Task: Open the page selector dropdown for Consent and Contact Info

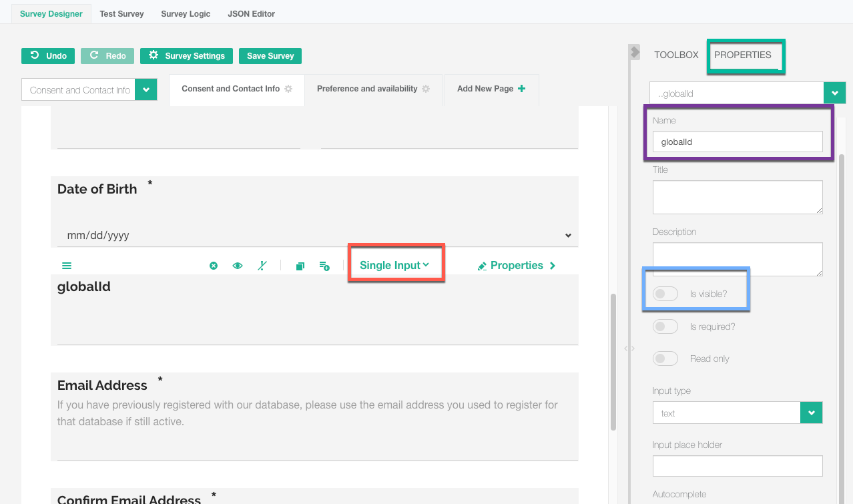Action: coord(146,90)
